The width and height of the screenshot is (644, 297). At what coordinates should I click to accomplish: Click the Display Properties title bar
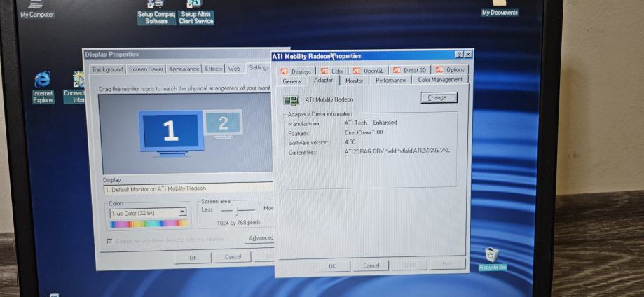[177, 54]
